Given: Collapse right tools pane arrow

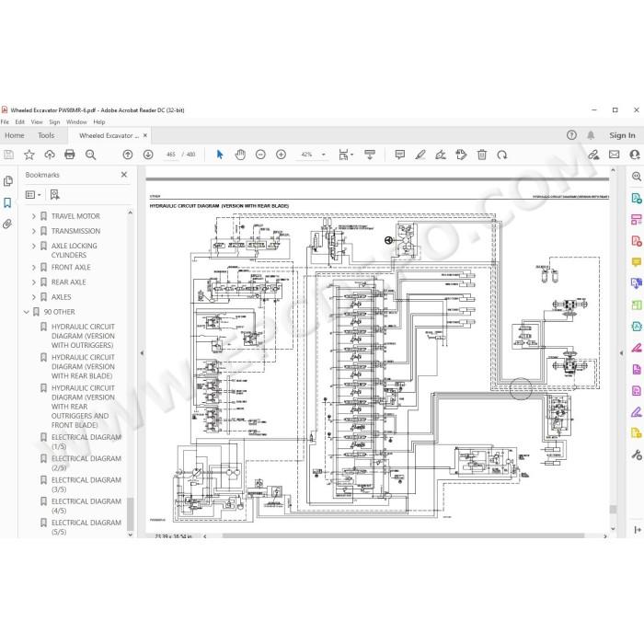Looking at the screenshot, I should tap(621, 352).
